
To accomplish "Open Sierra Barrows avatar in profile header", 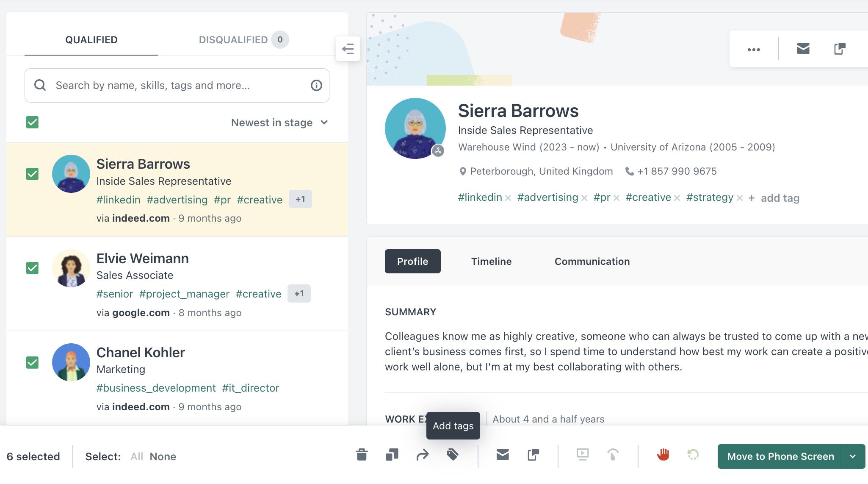I will 415,128.
